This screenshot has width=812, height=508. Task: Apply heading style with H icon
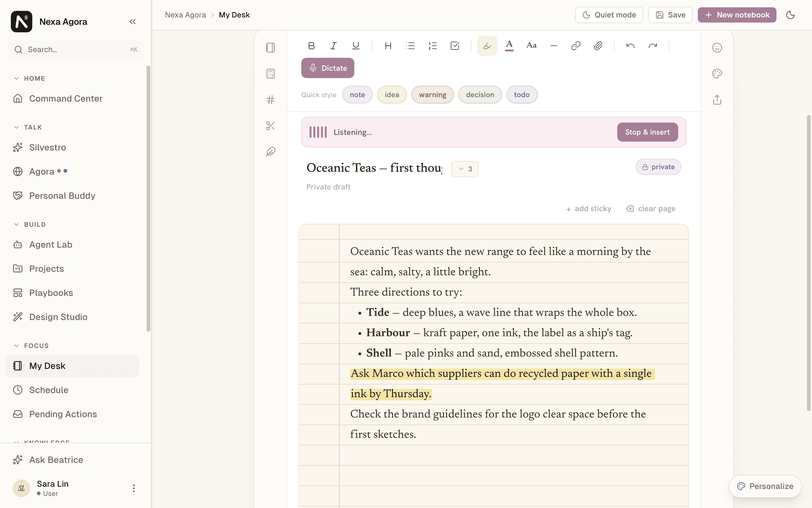click(x=388, y=46)
